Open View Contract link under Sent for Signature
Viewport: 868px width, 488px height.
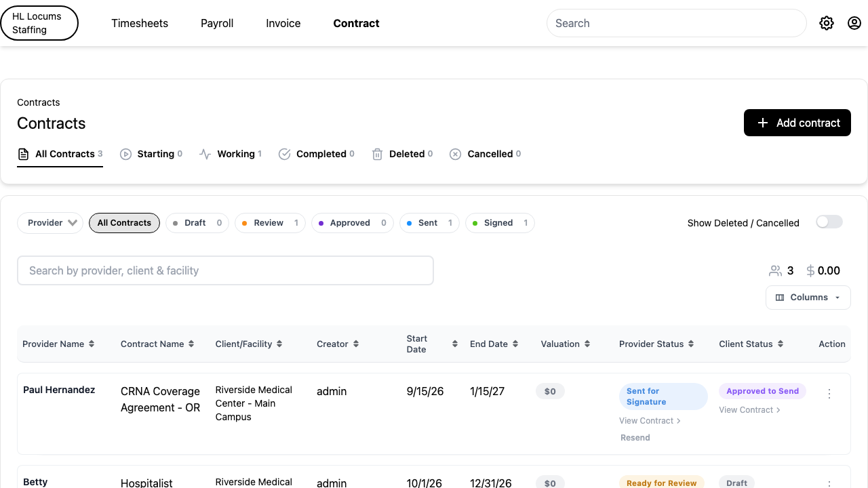click(650, 421)
